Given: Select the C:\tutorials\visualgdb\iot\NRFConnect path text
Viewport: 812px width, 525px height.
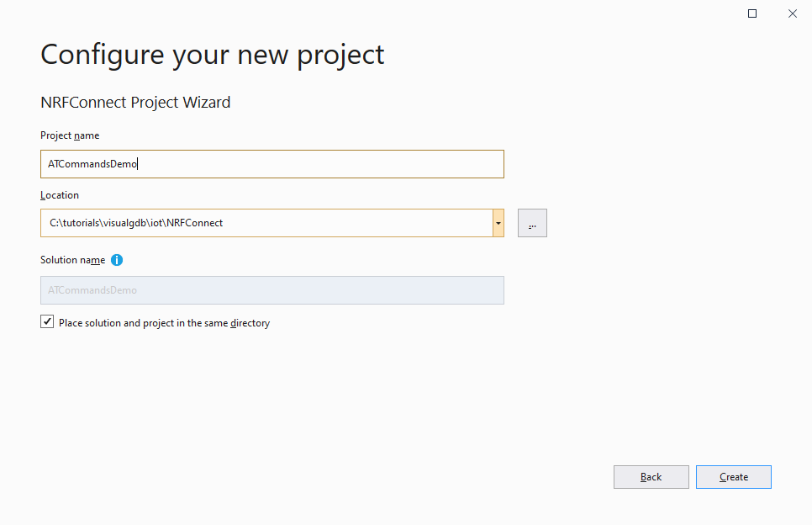Looking at the screenshot, I should point(136,223).
